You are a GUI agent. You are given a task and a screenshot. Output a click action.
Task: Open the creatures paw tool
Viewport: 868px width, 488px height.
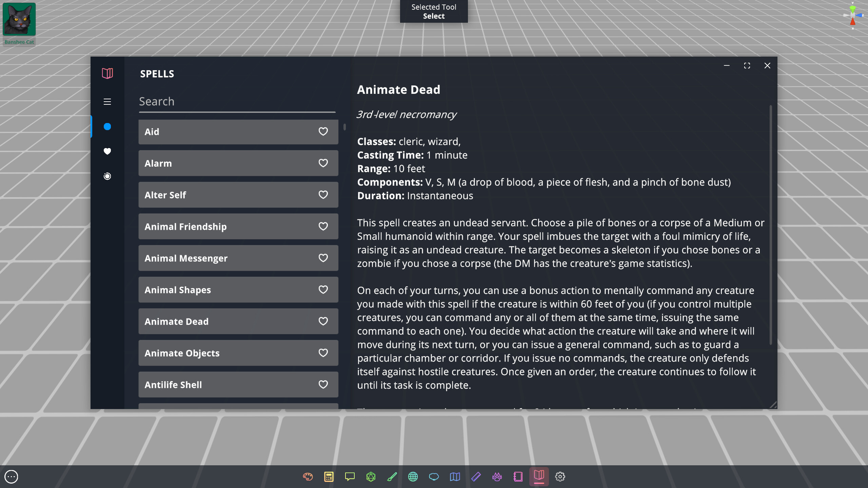(497, 476)
